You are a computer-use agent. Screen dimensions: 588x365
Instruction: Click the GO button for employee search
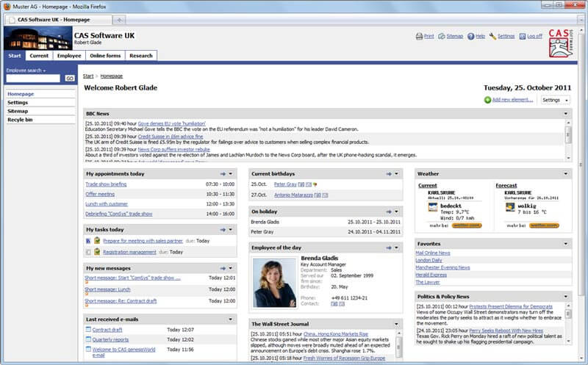pyautogui.click(x=70, y=78)
